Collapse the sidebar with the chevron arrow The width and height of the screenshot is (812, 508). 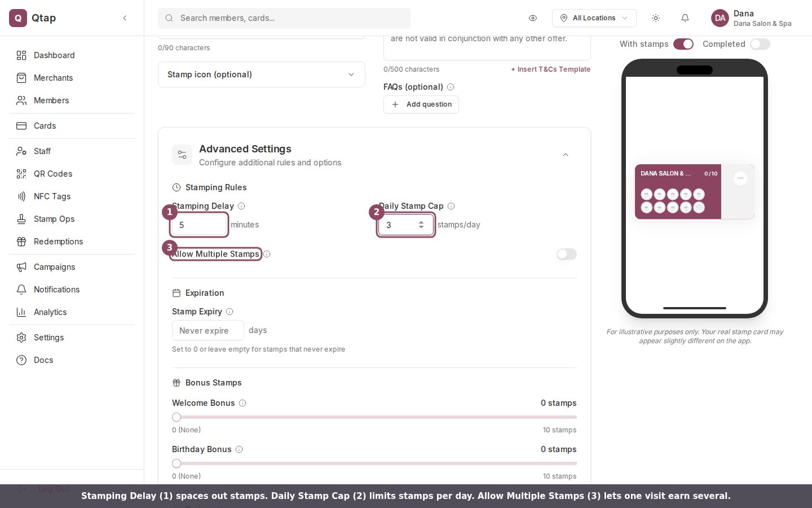point(125,18)
